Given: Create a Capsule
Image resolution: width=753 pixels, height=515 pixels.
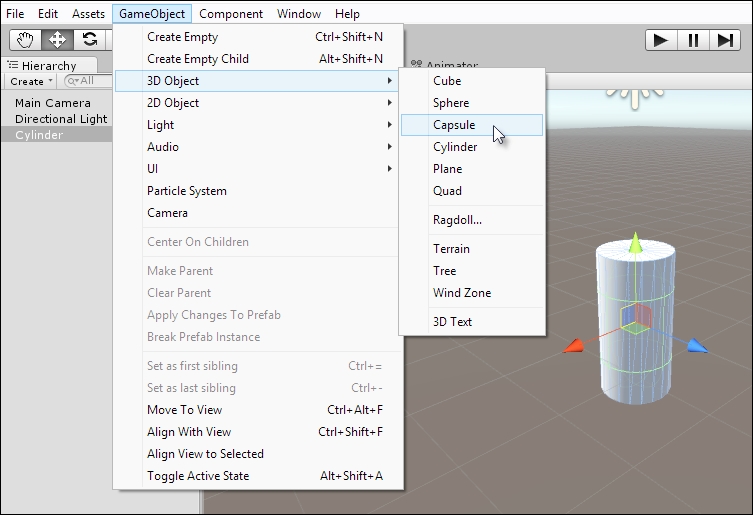Looking at the screenshot, I should tap(472, 125).
